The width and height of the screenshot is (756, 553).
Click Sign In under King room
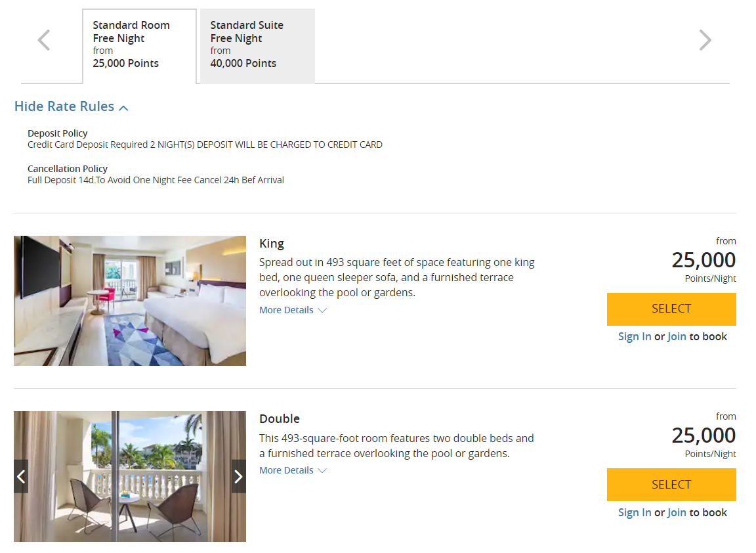pos(635,336)
